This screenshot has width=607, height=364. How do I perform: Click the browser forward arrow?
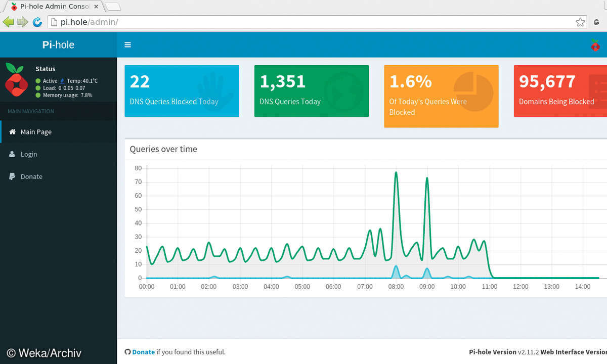[23, 22]
